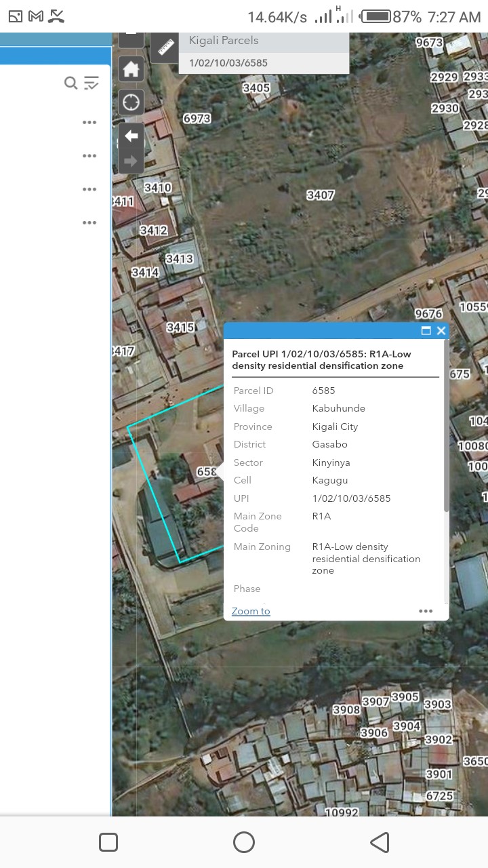Click parcel label 3413 on map
Viewport: 488px width, 868px height.
(180, 259)
